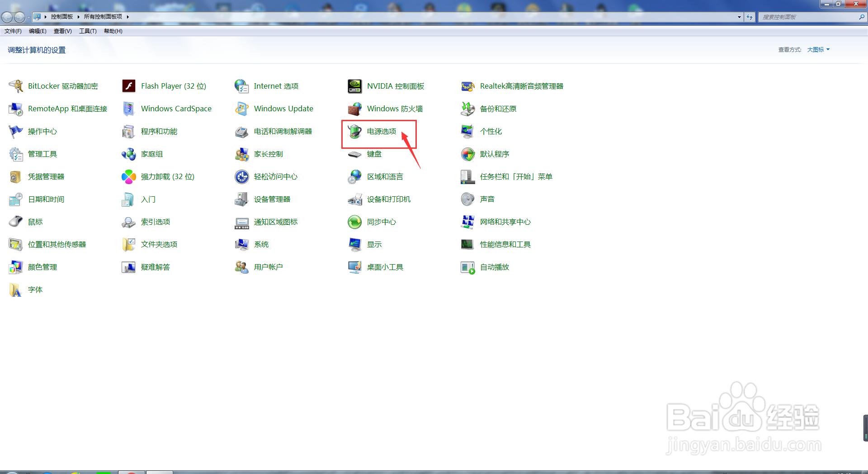This screenshot has height=474, width=868.
Task: Open the 电话和调制解调器 icon
Action: pyautogui.click(x=242, y=131)
